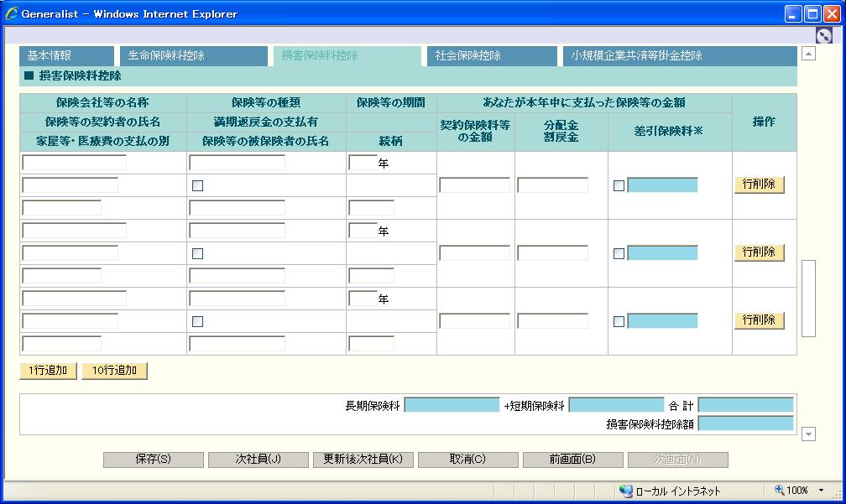Click the 次社員(J) button
The width and height of the screenshot is (846, 504).
click(258, 460)
